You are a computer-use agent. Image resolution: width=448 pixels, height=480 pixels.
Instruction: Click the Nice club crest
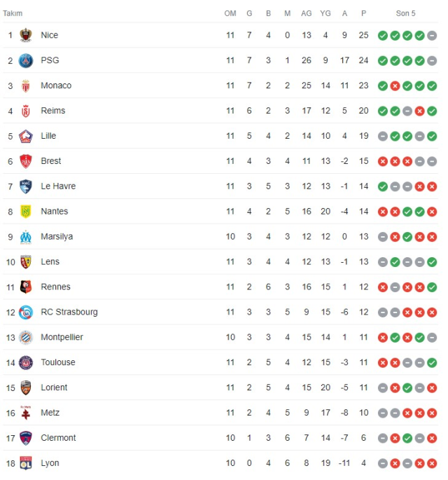26,35
